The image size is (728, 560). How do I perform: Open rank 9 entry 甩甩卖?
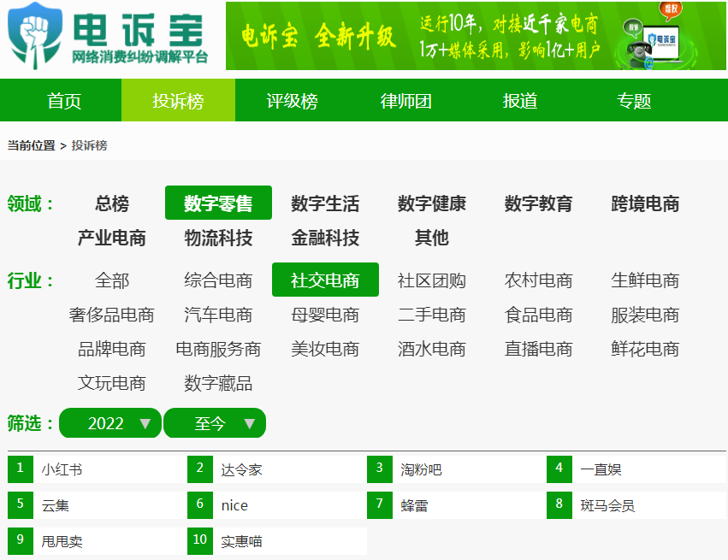coord(97,541)
